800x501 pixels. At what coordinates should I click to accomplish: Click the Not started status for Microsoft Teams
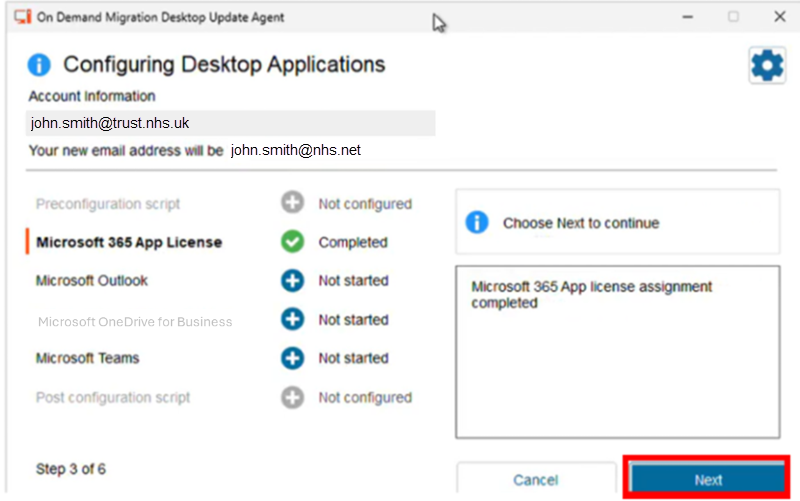tap(354, 358)
